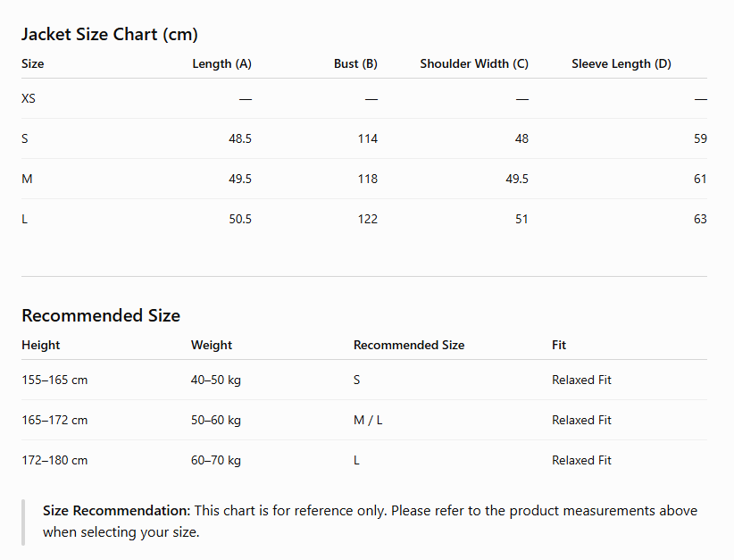Image resolution: width=734 pixels, height=560 pixels.
Task: Click the Recommended Size section heading
Action: (x=101, y=315)
